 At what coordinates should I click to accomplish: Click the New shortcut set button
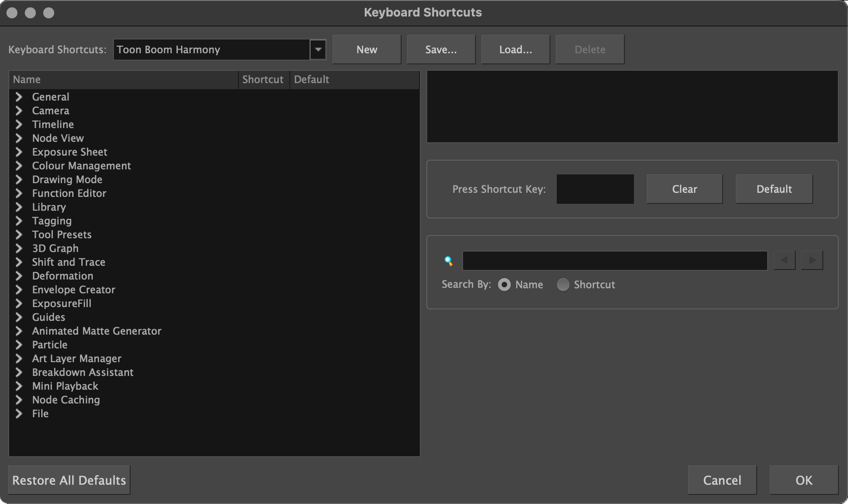pos(367,50)
